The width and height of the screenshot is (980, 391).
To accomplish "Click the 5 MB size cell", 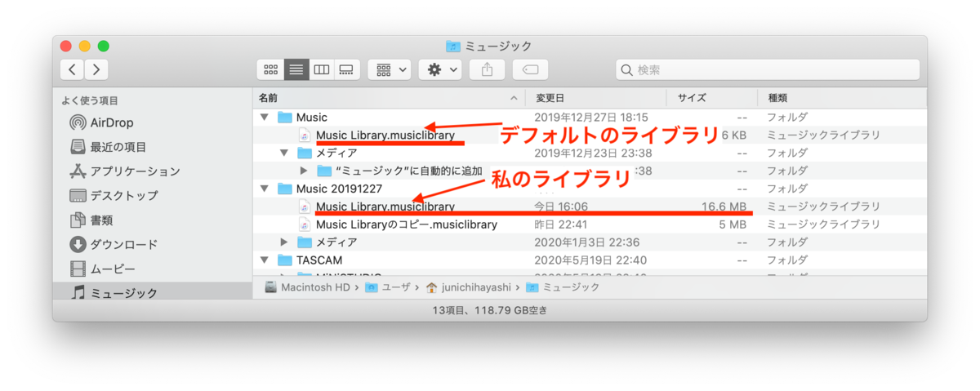I will (x=733, y=224).
